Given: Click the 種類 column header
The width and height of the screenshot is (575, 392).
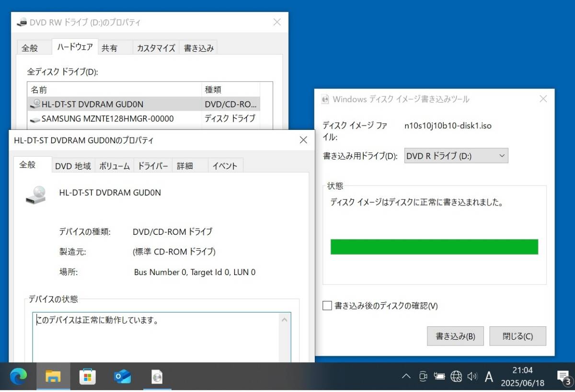Looking at the screenshot, I should [231, 90].
